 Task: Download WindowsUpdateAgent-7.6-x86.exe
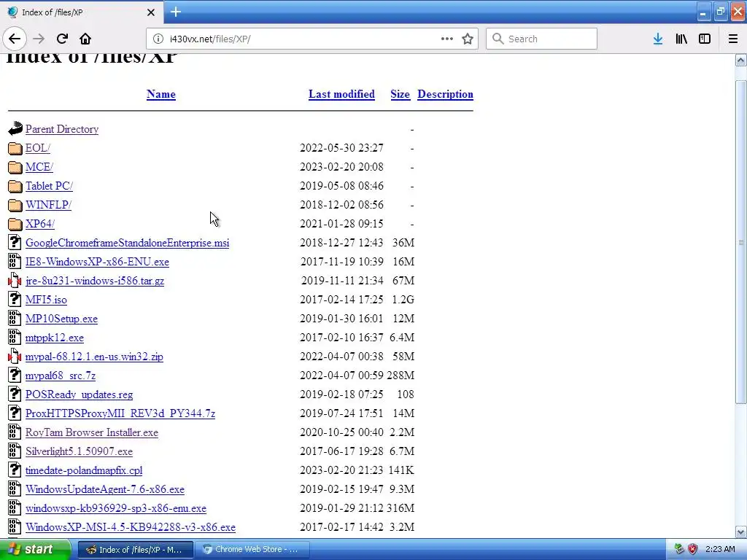pyautogui.click(x=105, y=489)
